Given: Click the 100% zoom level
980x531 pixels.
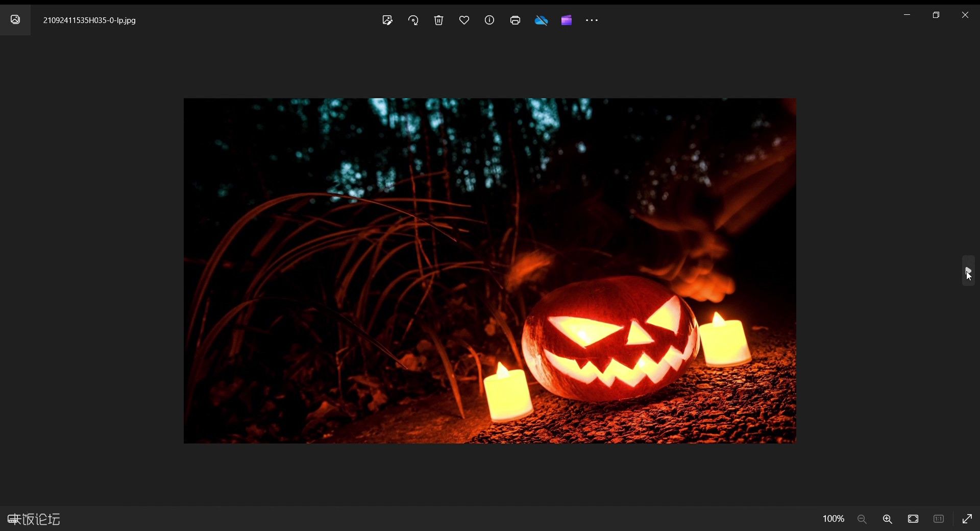Looking at the screenshot, I should pos(834,519).
